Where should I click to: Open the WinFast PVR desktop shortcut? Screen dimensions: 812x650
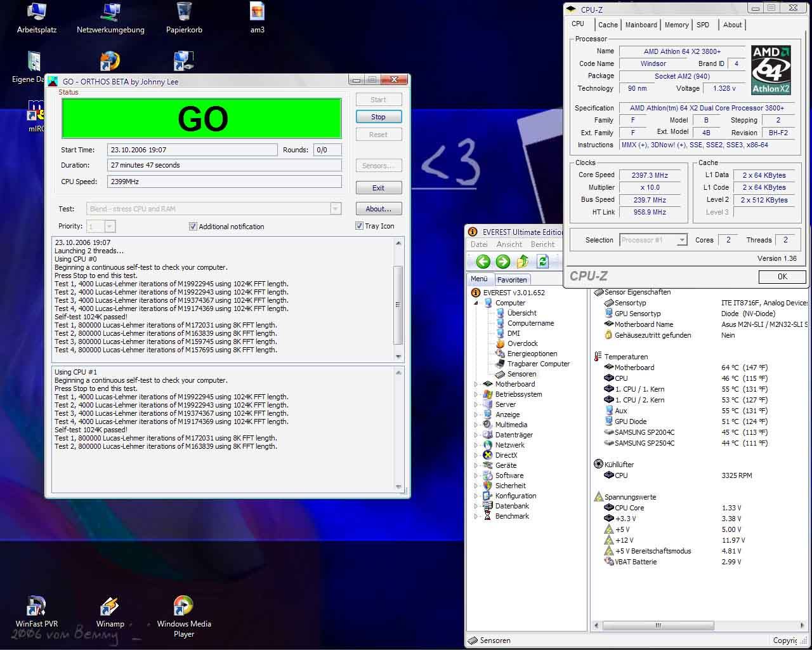[x=37, y=612]
